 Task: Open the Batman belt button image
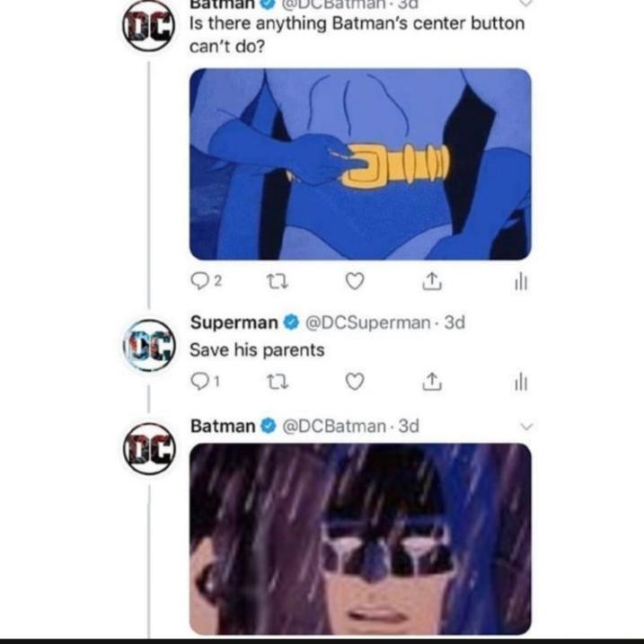pos(360,164)
